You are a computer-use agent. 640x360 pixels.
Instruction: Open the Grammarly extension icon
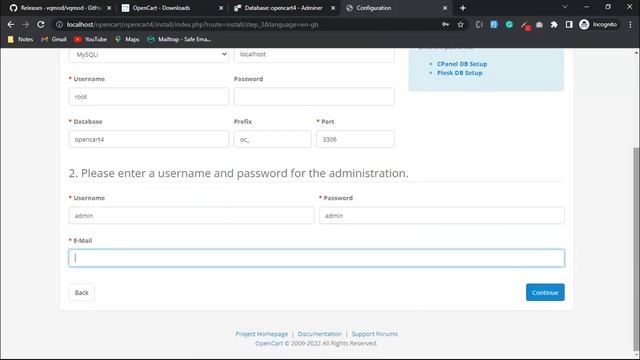[509, 24]
